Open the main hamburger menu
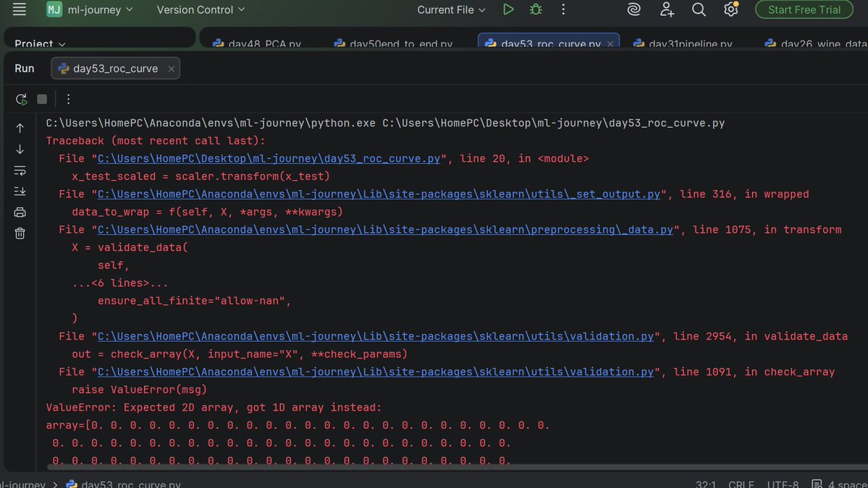 [x=20, y=9]
